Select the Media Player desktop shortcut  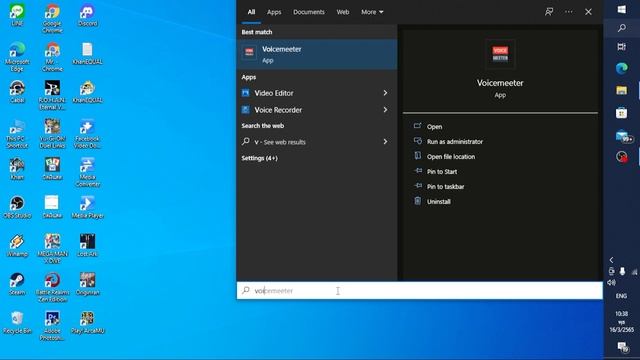click(87, 207)
